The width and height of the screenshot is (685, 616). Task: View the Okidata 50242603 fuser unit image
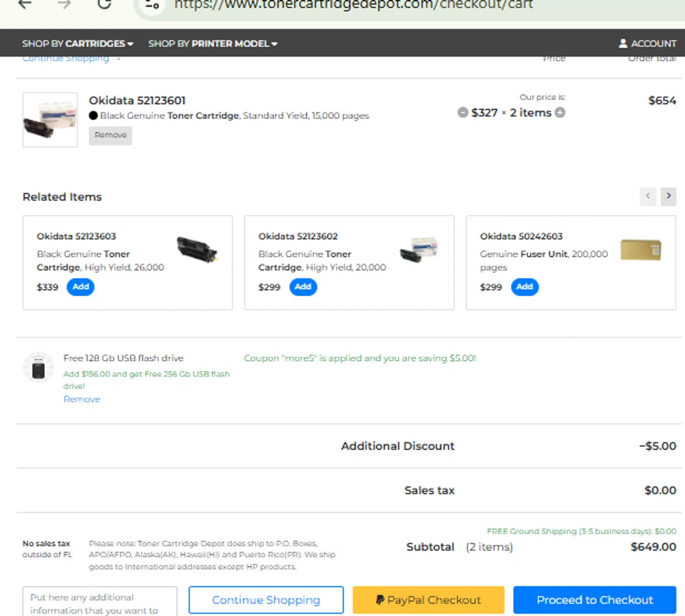click(x=641, y=250)
